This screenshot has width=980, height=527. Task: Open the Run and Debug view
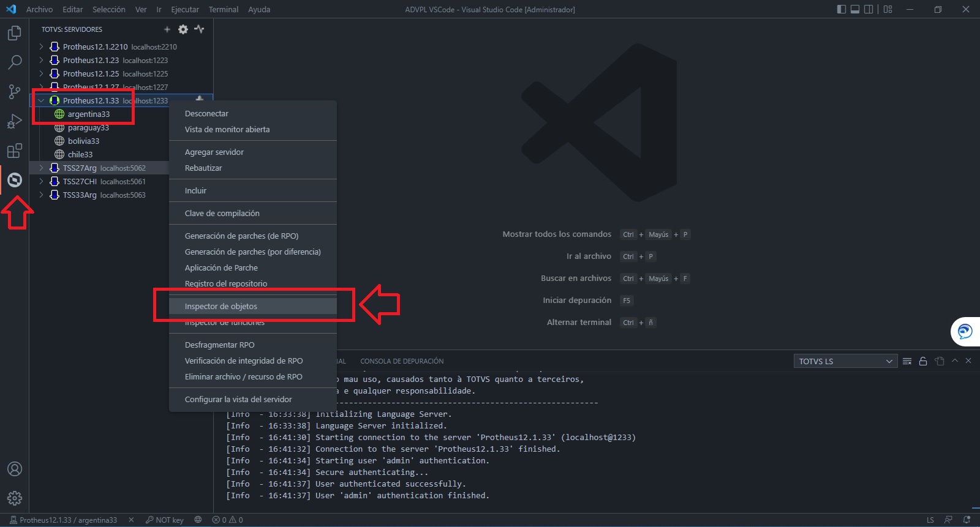[x=15, y=121]
